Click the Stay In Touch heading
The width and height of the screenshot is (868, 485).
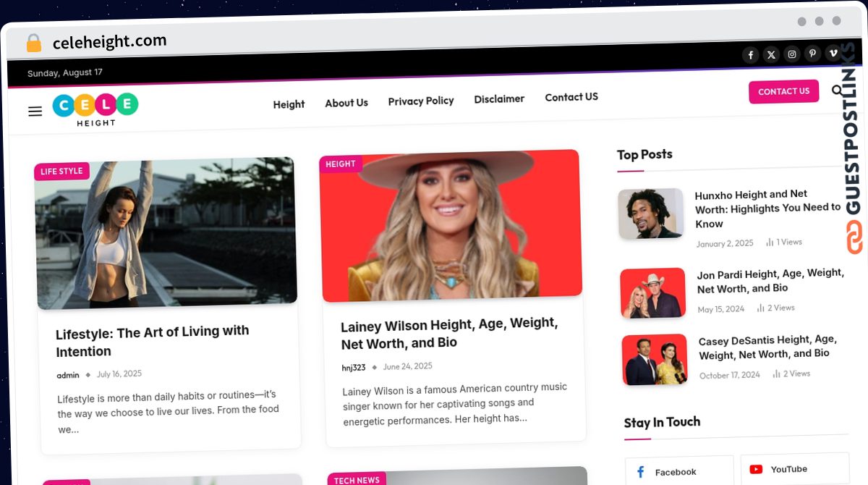[662, 422]
